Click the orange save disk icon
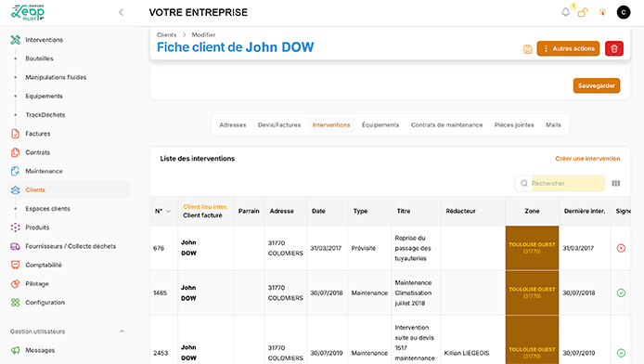 click(527, 49)
